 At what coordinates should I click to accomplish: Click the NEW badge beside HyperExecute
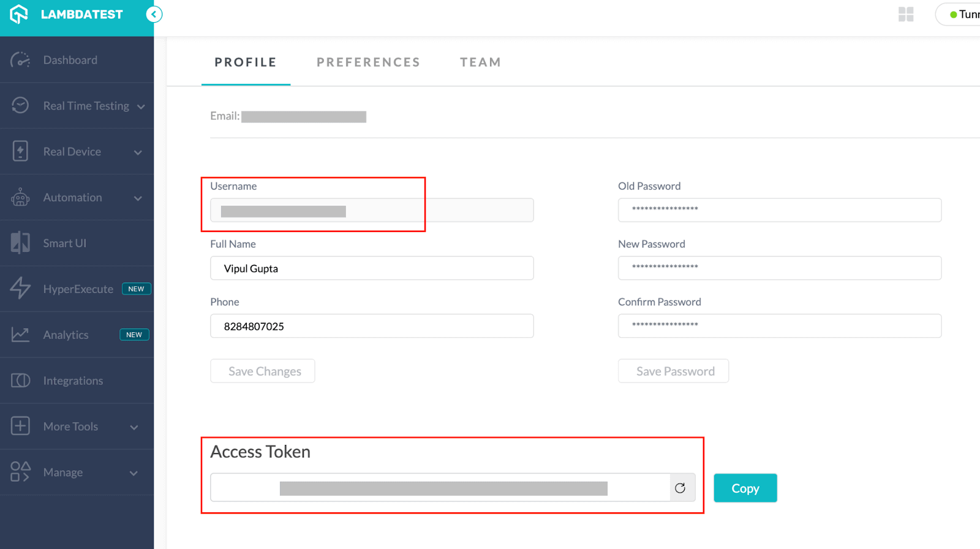[x=137, y=289]
